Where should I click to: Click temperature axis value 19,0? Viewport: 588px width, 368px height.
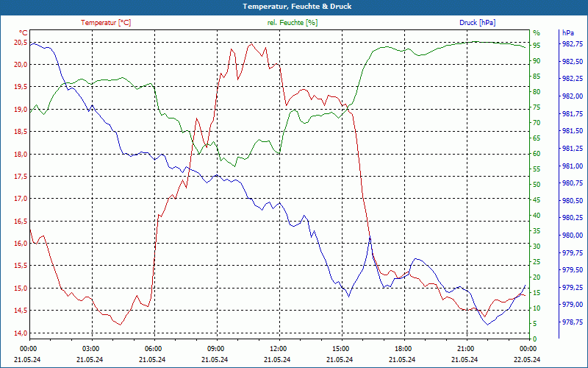coord(21,109)
